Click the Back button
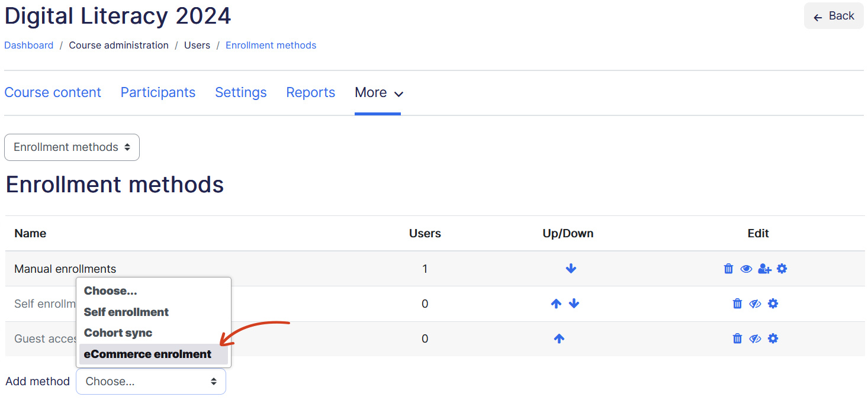Viewport: 868px width, 400px height. (x=833, y=16)
